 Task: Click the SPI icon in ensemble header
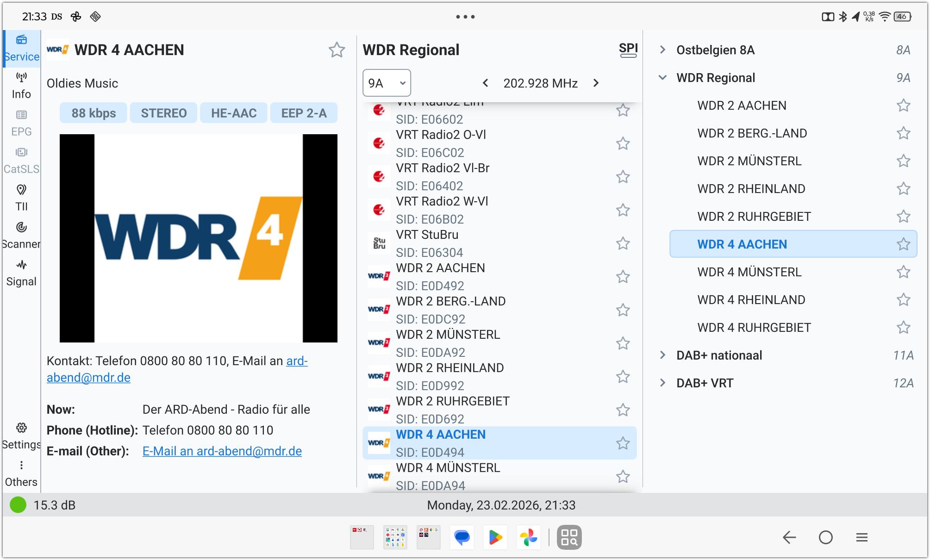click(628, 50)
